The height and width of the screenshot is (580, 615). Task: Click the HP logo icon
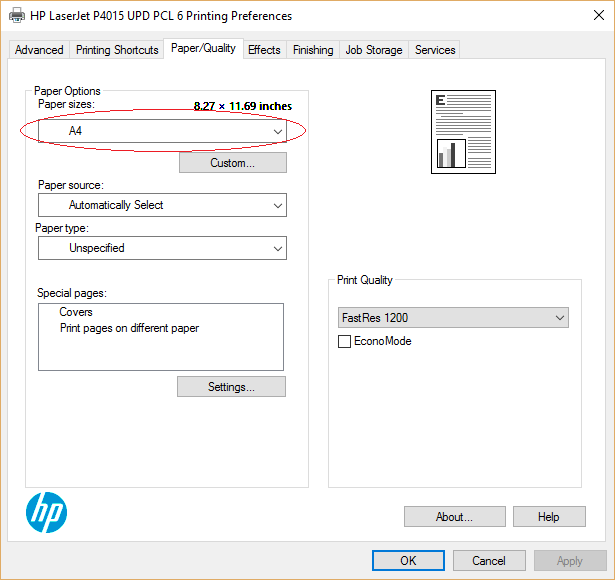tap(46, 513)
